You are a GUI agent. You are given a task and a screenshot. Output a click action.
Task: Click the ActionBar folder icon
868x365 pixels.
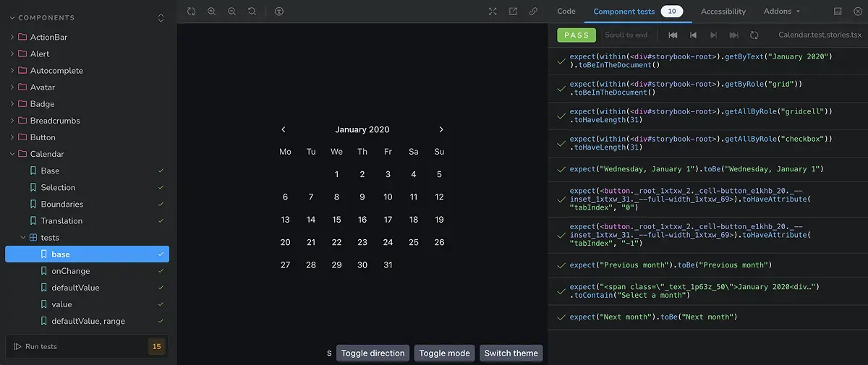[22, 37]
